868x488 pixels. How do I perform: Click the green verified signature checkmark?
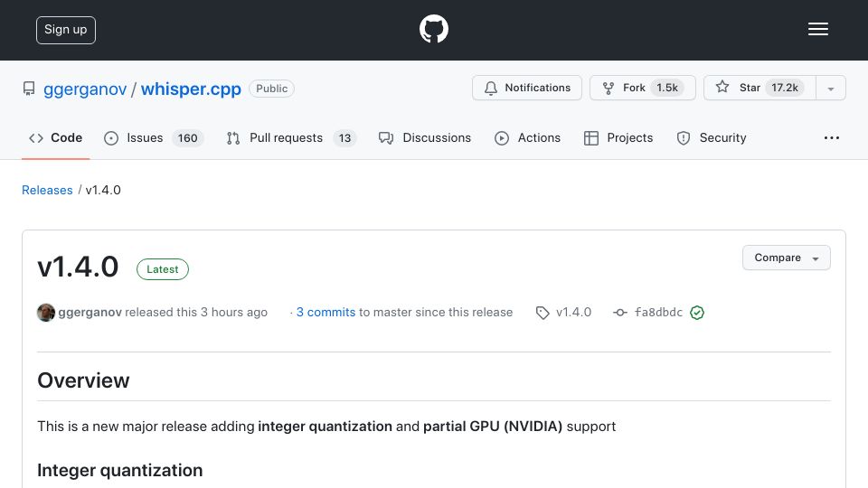(697, 313)
